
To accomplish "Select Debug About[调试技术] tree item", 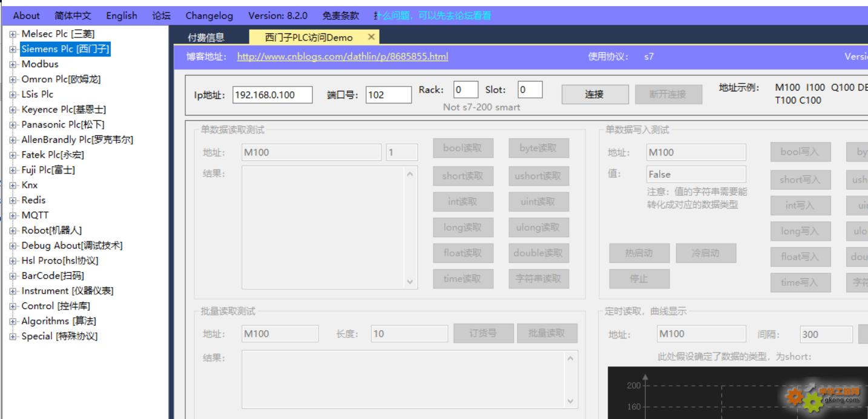I will (72, 245).
